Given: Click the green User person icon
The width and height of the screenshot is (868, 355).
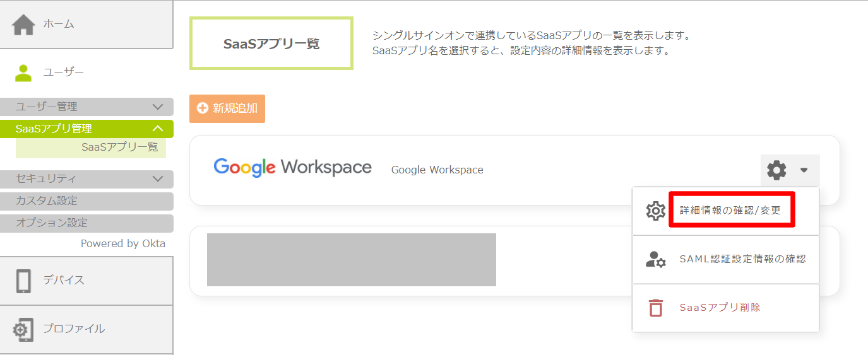Looking at the screenshot, I should 23,73.
